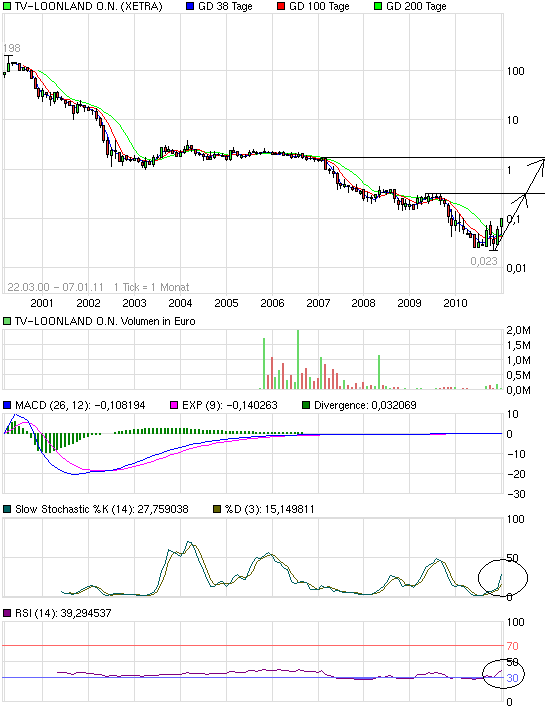This screenshot has width=545, height=710.
Task: Click the olive %D (3) legend swatch
Action: tap(217, 509)
